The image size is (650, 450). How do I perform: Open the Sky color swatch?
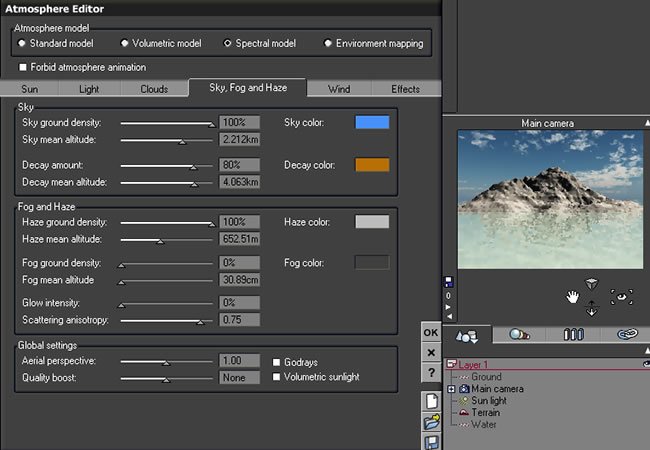click(372, 122)
